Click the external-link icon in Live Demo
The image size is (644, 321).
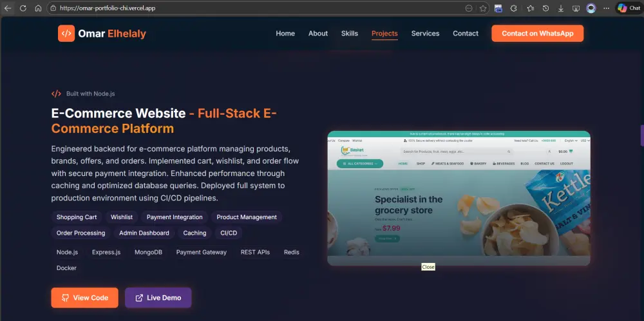click(x=139, y=298)
